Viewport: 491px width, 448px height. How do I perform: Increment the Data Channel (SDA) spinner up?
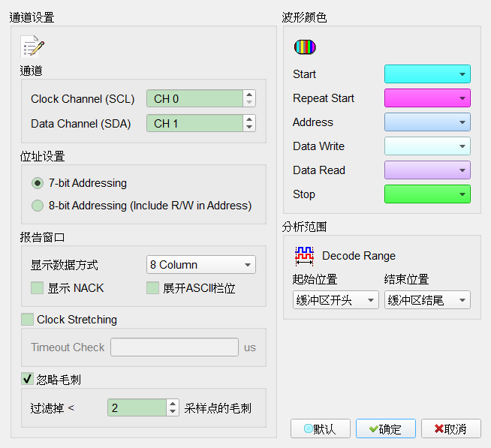pos(249,119)
